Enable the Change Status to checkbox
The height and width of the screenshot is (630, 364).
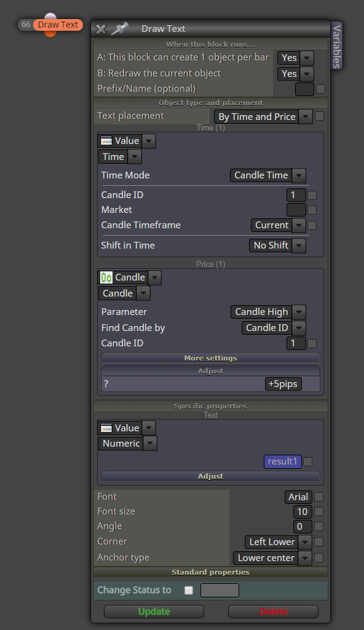[188, 590]
